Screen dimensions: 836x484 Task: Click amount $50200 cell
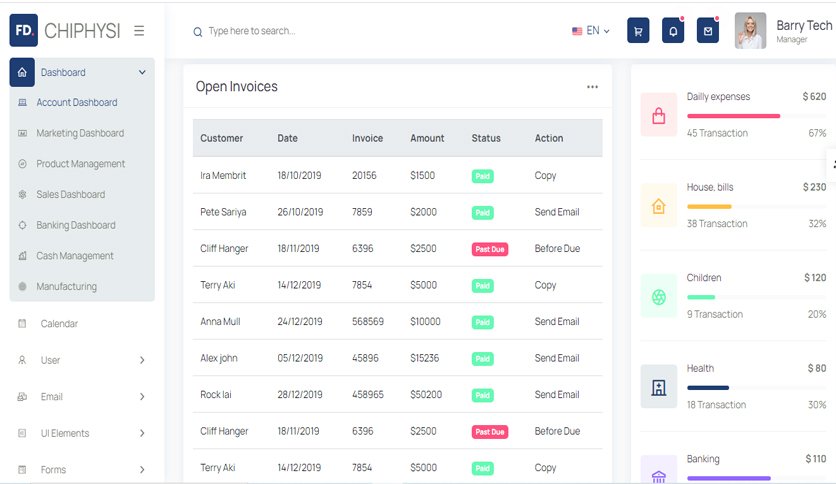click(426, 395)
